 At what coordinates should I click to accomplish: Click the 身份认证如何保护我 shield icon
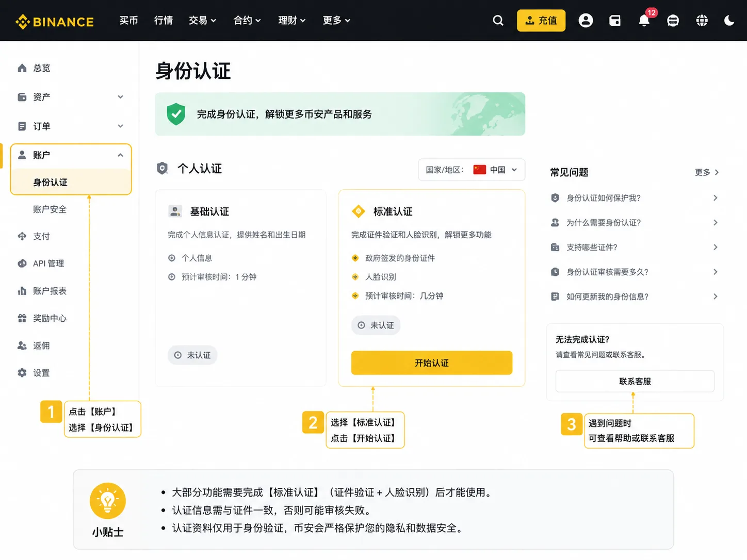point(555,198)
